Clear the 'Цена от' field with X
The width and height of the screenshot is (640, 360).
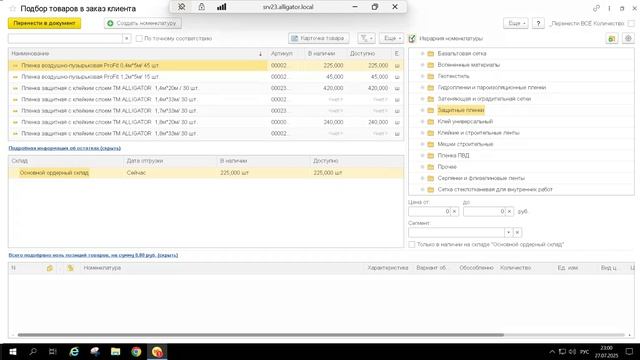pos(454,211)
